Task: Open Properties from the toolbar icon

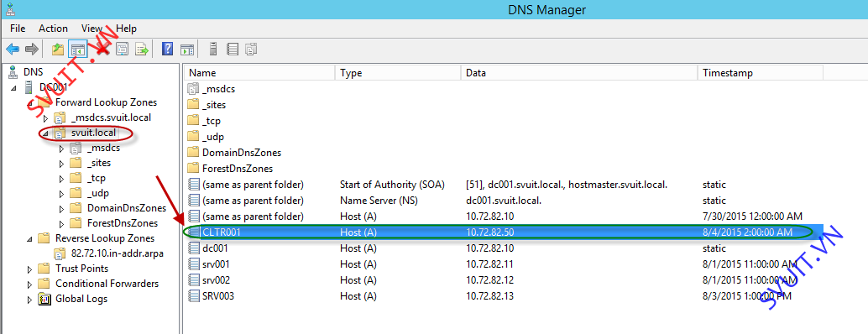Action: click(122, 50)
